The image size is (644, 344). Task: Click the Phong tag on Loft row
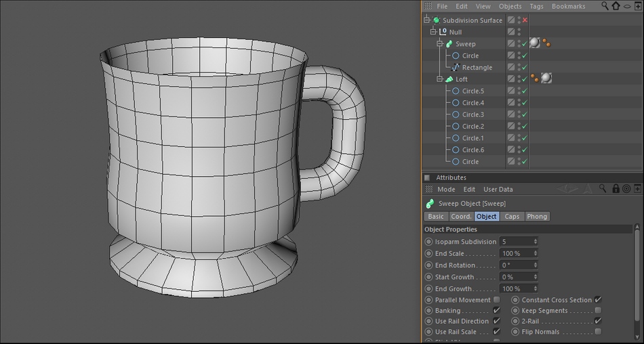point(534,79)
